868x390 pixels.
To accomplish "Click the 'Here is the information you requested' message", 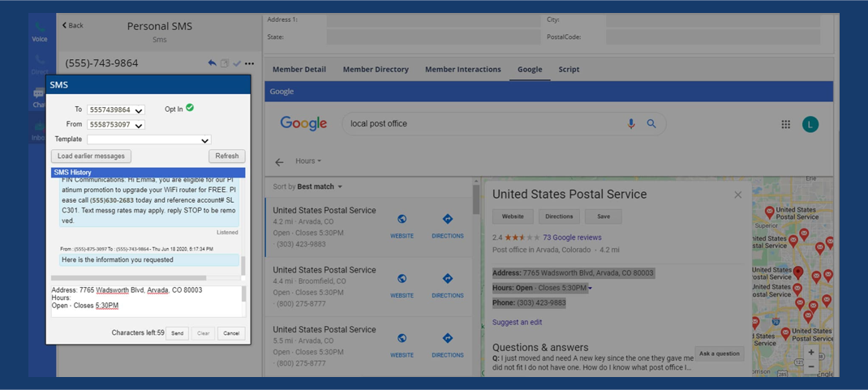I will [x=149, y=259].
